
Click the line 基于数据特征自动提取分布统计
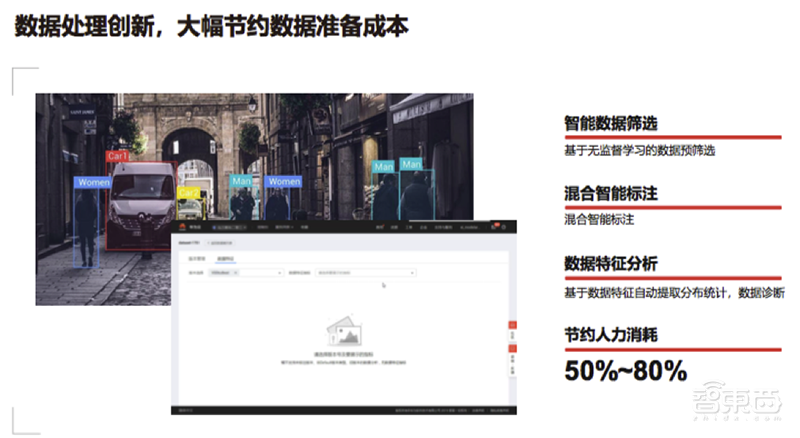click(648, 293)
